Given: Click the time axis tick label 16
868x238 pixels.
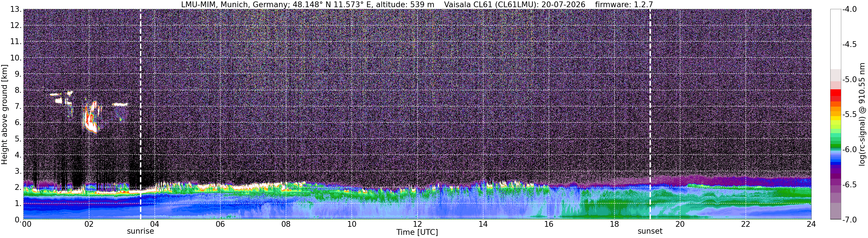Looking at the screenshot, I should [x=549, y=224].
